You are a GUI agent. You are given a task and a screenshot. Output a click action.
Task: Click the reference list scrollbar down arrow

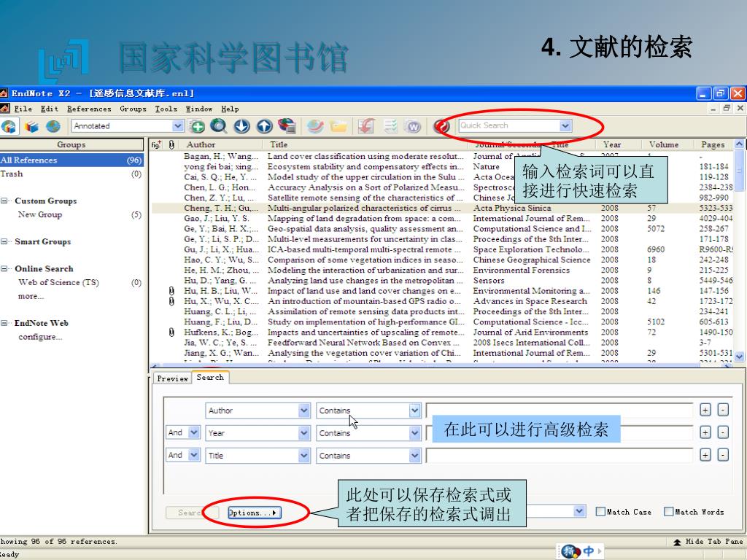(740, 356)
